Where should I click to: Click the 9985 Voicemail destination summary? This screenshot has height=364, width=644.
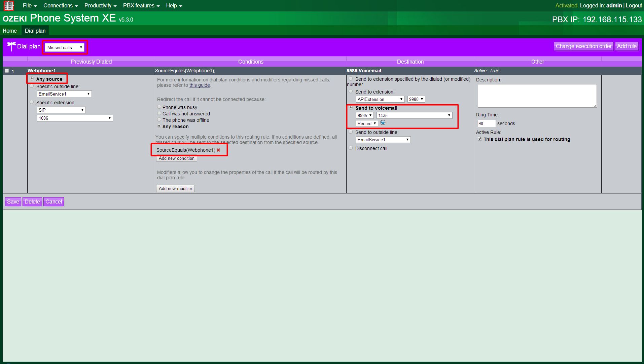tap(364, 71)
